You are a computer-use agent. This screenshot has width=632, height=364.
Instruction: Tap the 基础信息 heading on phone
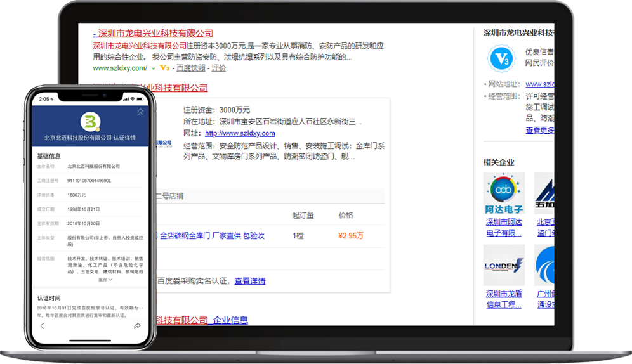(49, 156)
